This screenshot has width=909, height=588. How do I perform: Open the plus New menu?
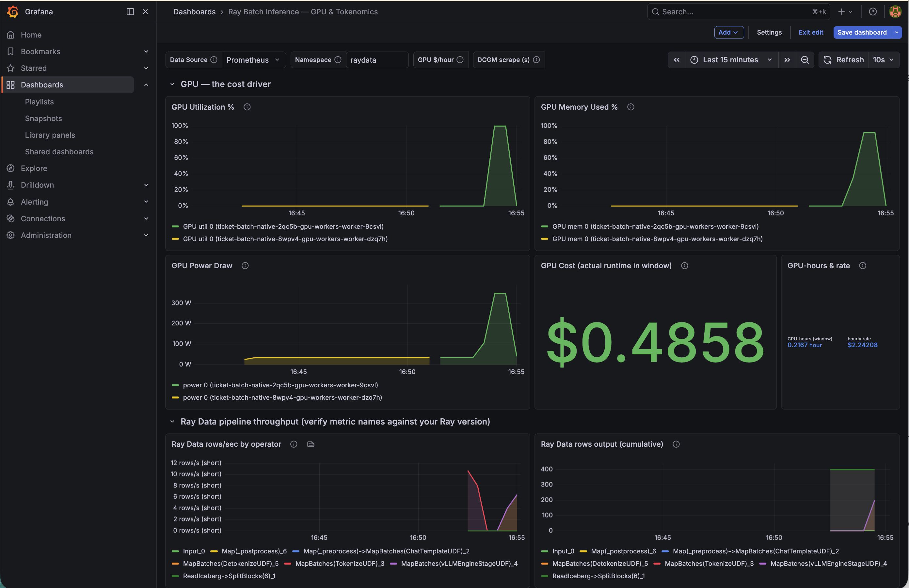point(845,12)
